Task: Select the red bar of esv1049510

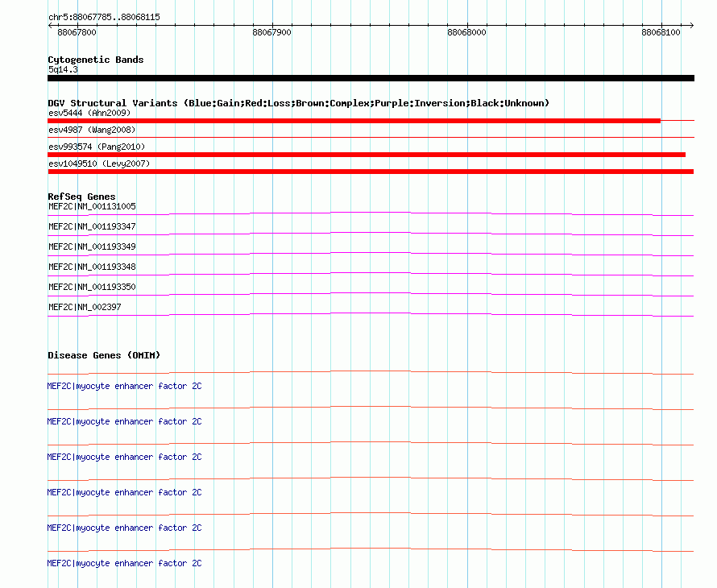Action: [371, 172]
